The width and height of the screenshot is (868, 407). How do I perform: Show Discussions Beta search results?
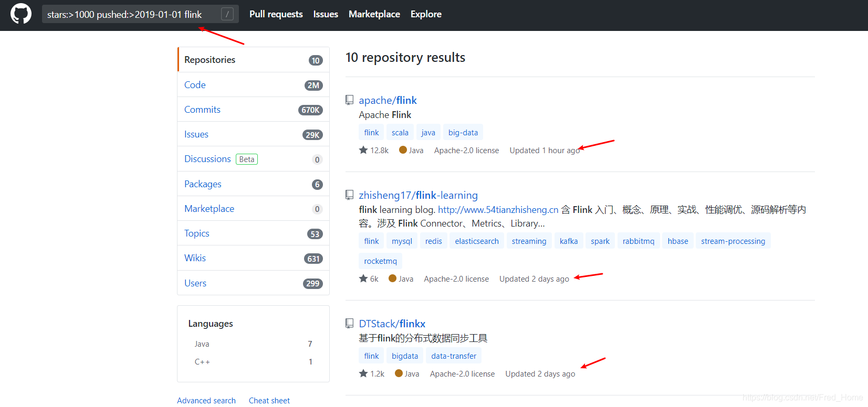pos(254,159)
